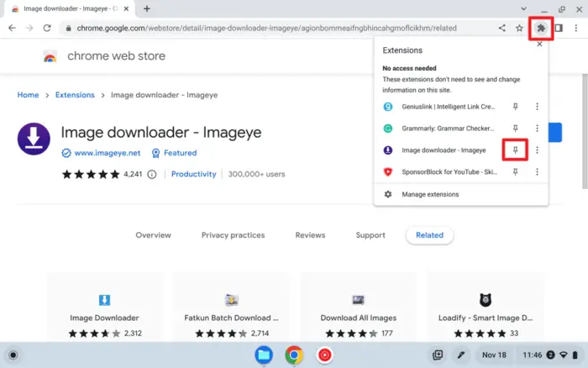
Task: Open the Nov 18 calendar date
Action: coord(494,355)
